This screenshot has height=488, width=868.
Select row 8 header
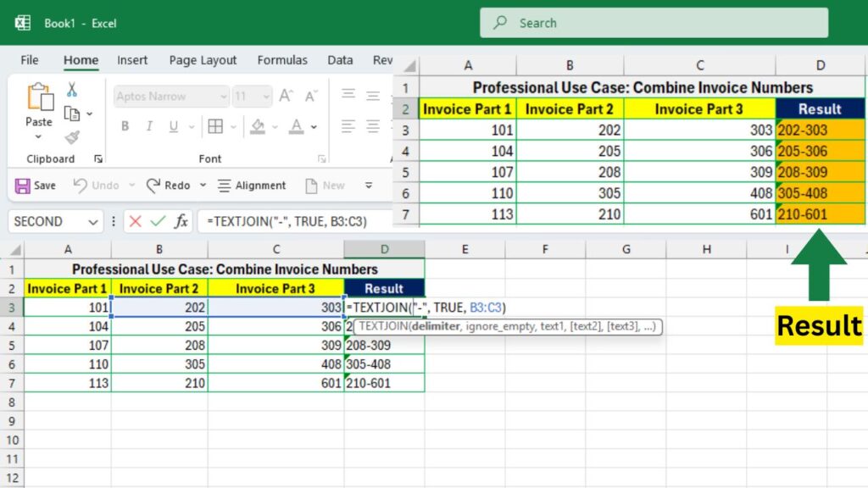[x=12, y=402]
